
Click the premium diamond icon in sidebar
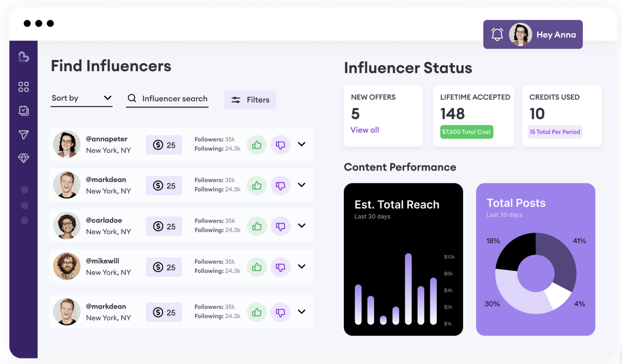[x=23, y=158]
